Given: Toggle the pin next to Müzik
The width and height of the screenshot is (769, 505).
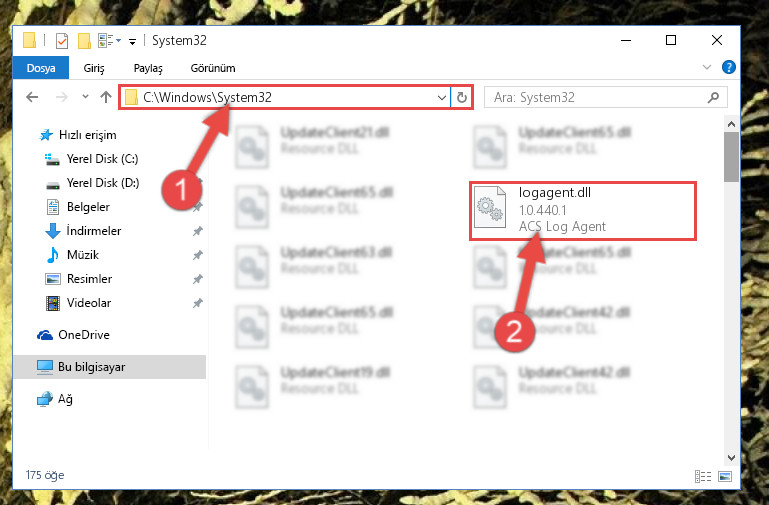Looking at the screenshot, I should [x=198, y=255].
